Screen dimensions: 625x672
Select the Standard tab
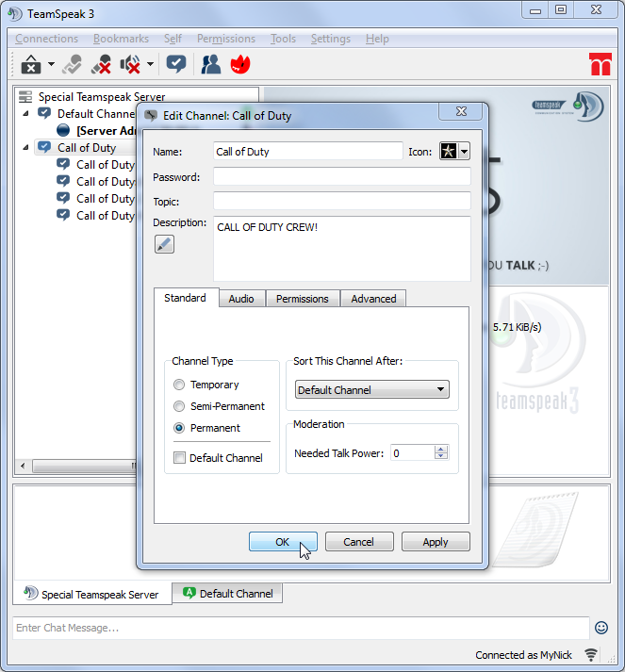(x=186, y=298)
